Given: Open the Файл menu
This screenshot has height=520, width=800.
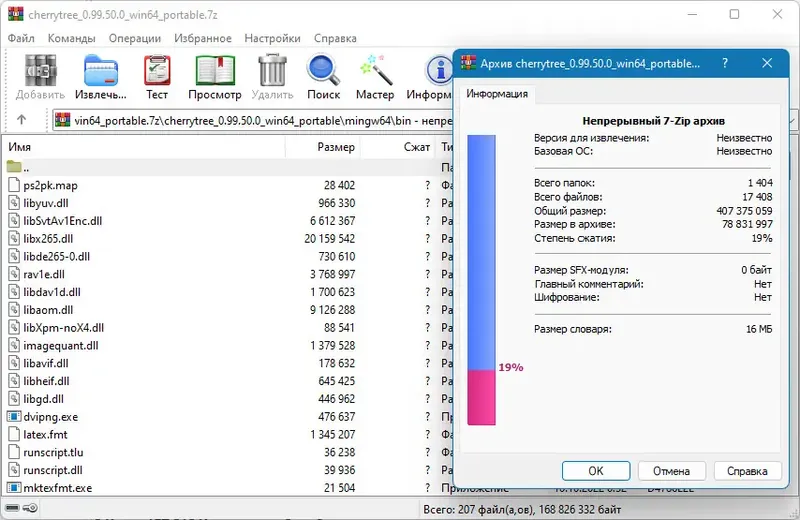Looking at the screenshot, I should tap(21, 38).
